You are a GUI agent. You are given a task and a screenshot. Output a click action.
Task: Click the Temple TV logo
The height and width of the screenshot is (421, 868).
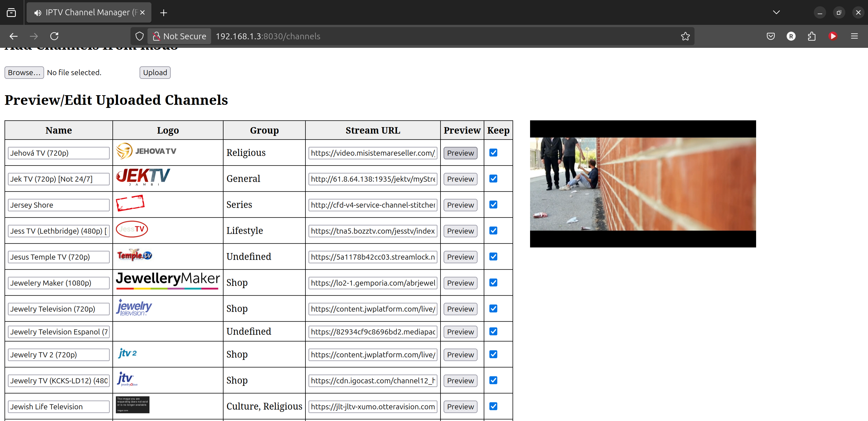(x=134, y=255)
